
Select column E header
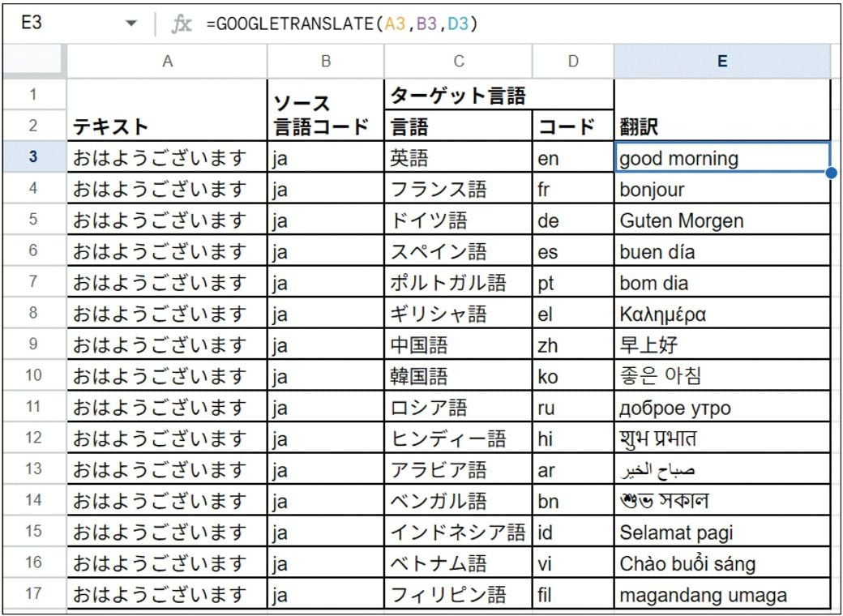pyautogui.click(x=721, y=61)
